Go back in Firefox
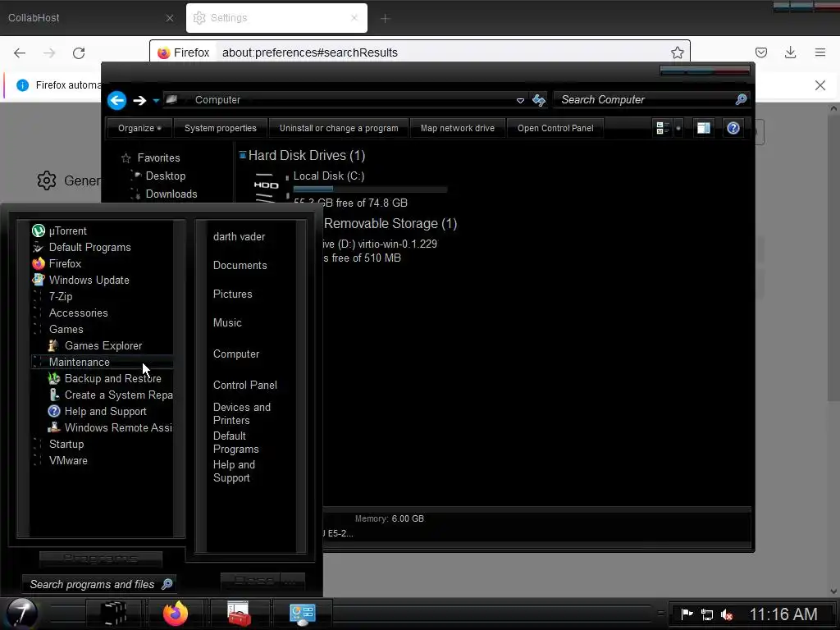 coord(20,53)
